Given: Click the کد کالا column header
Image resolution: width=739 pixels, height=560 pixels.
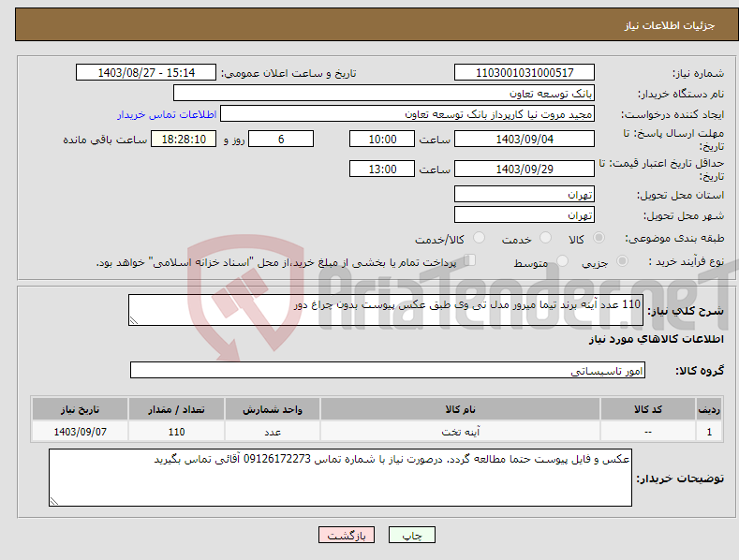Looking at the screenshot, I should click(648, 409).
